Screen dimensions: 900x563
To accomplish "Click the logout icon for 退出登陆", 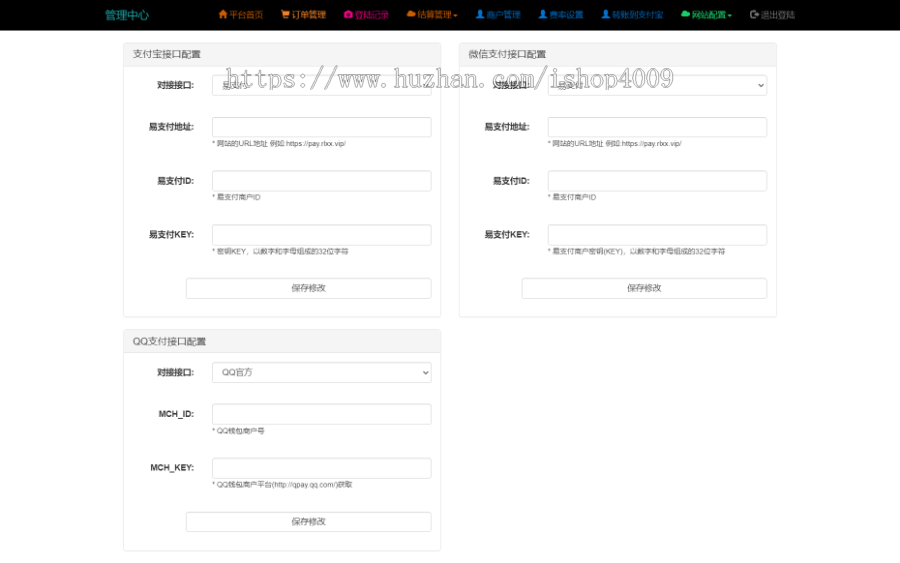I will (x=754, y=14).
